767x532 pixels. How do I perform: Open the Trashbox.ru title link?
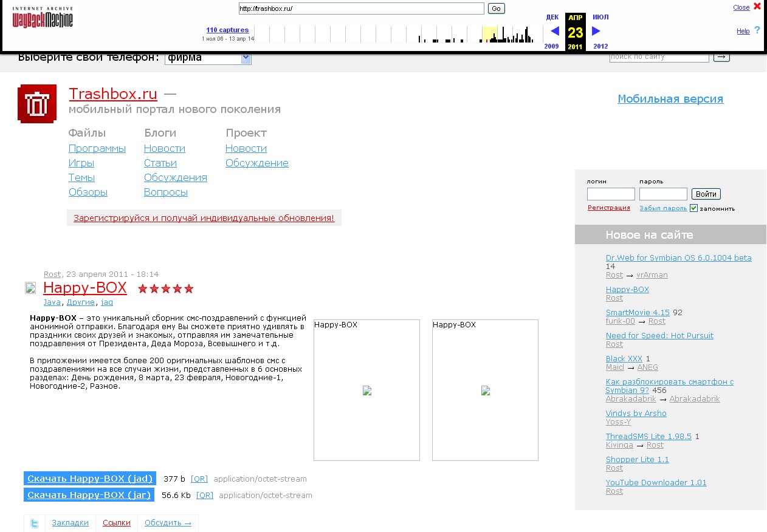click(113, 94)
